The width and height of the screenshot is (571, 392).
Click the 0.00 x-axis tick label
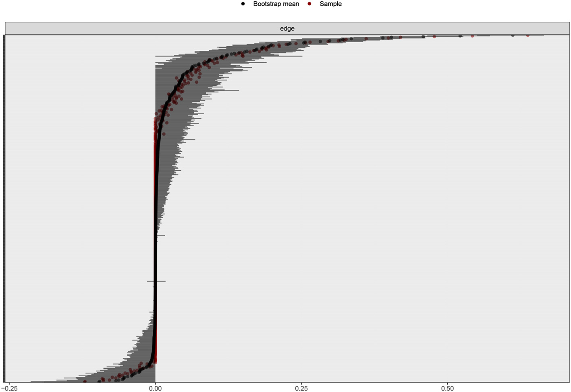(155, 388)
